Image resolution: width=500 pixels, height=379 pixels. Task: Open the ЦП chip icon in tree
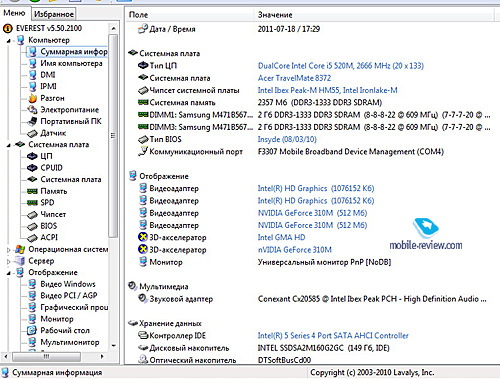32,156
